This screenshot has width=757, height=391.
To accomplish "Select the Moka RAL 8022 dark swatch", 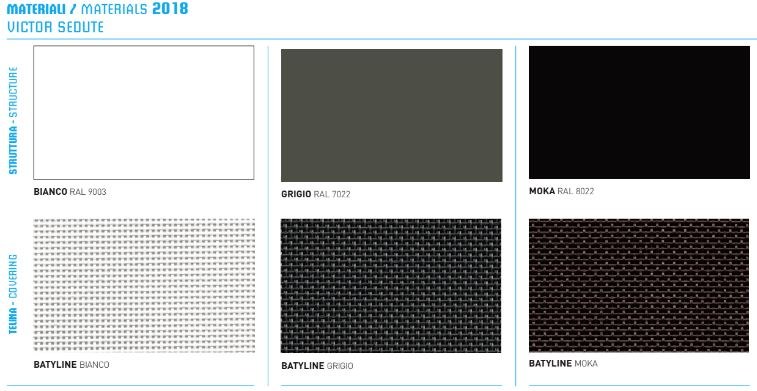I will [639, 112].
